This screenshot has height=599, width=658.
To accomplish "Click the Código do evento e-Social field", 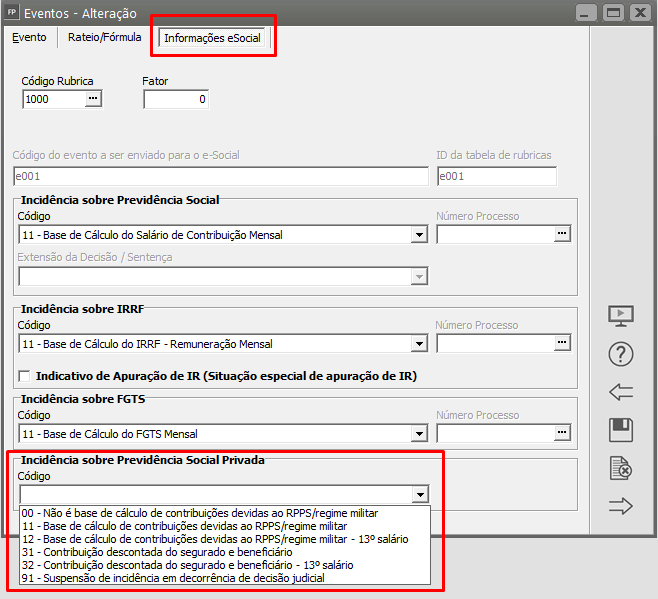I will [221, 176].
